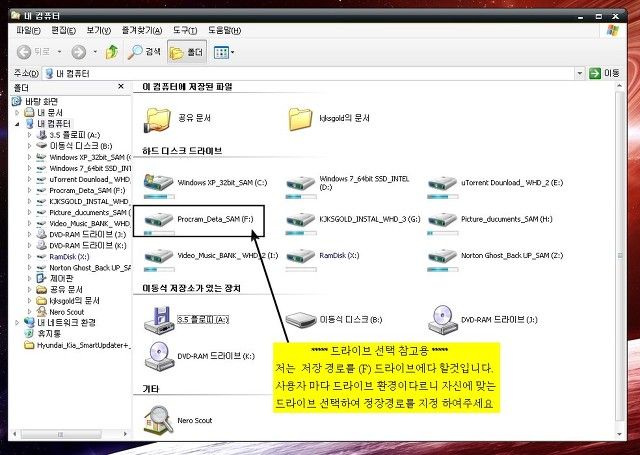Select RamDisk (X:) drive icon in main pane

click(x=300, y=257)
